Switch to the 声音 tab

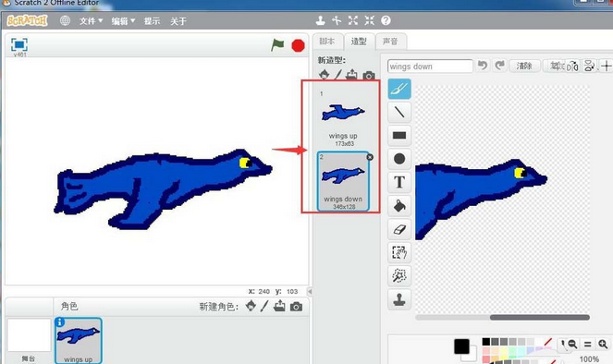click(x=390, y=42)
